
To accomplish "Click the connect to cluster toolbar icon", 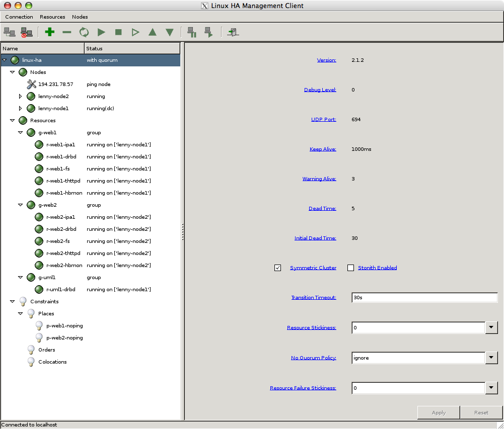I will (10, 32).
